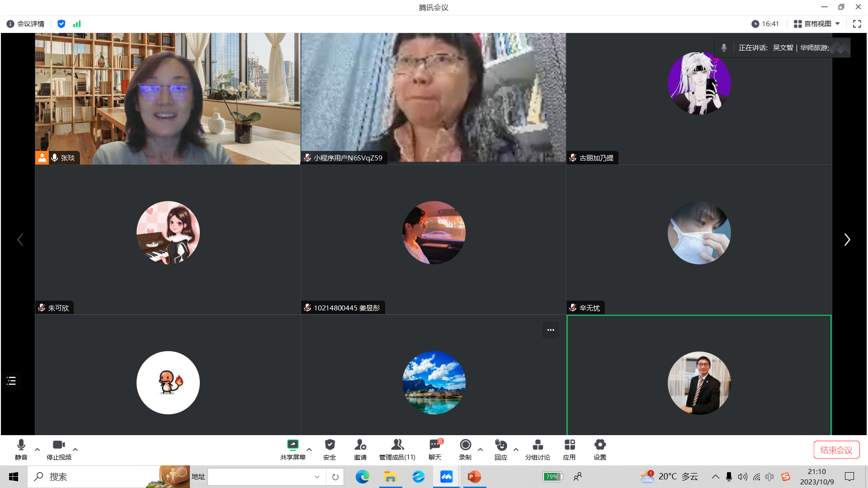Toggle the 静音 microphone mute button

pyautogui.click(x=21, y=445)
